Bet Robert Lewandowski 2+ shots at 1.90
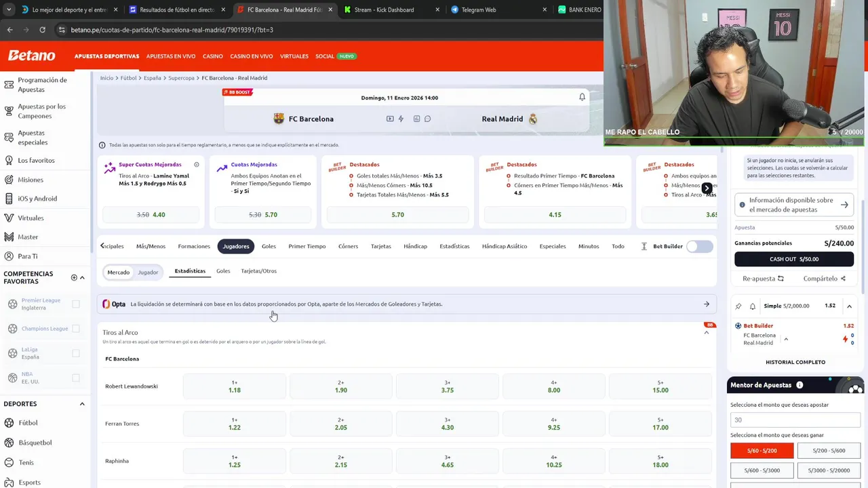Screen dimensions: 868x488 [x=341, y=386]
